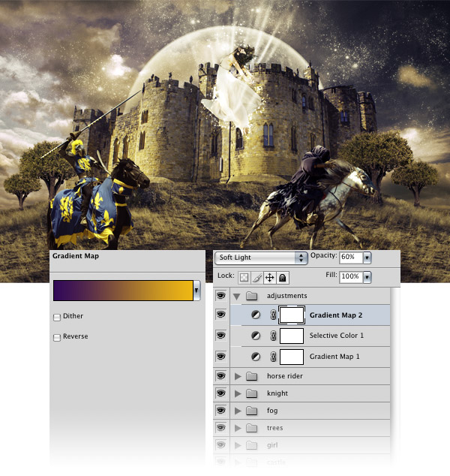Enable the Reverse checkbox

pos(57,338)
